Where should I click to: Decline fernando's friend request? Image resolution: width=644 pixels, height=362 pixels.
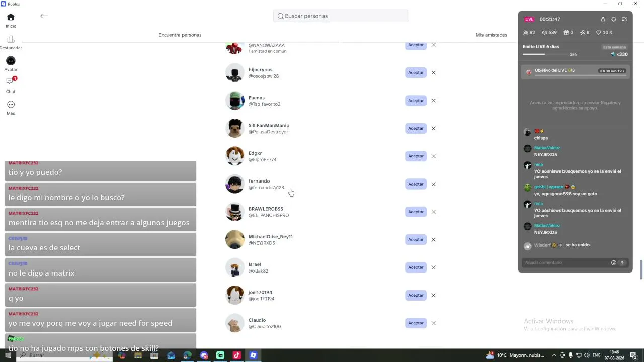tap(433, 184)
